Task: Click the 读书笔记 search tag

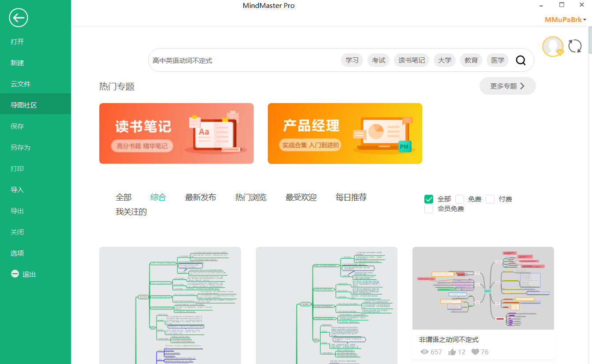Action: (412, 60)
